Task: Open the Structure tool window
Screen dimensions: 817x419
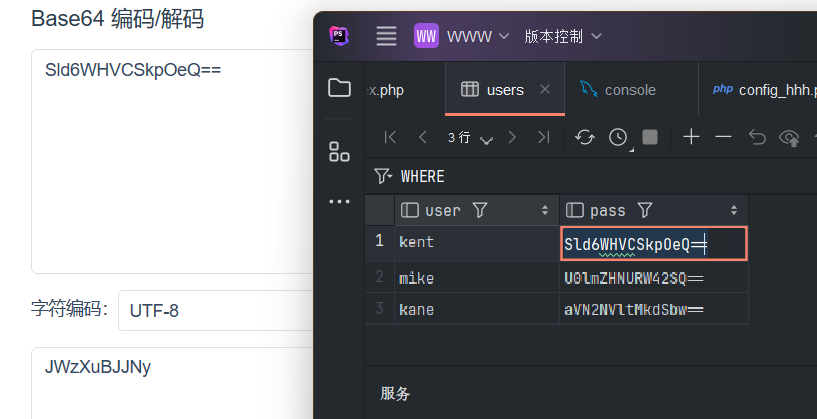Action: [339, 152]
